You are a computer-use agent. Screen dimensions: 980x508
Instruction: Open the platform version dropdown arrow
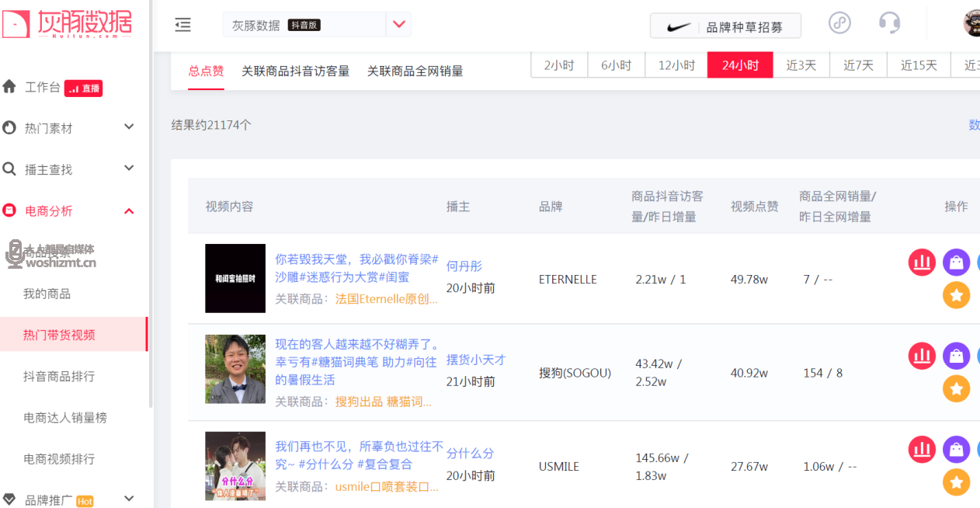click(399, 24)
